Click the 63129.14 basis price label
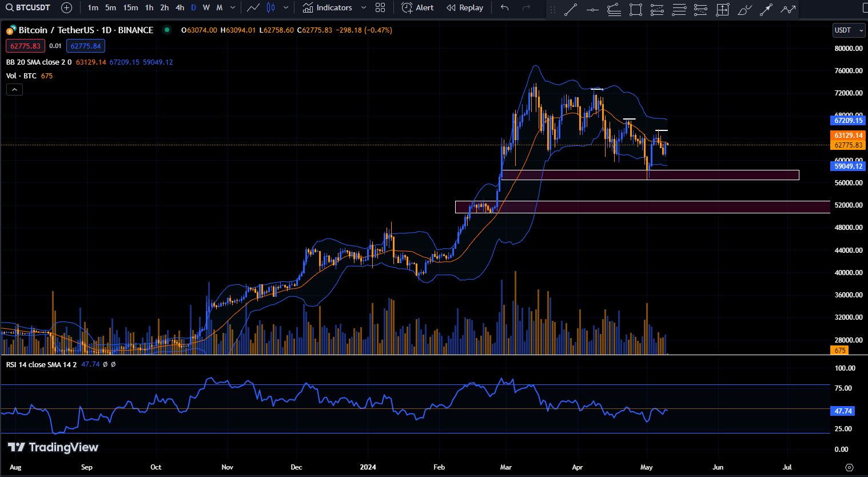This screenshot has height=477, width=868. click(x=848, y=136)
